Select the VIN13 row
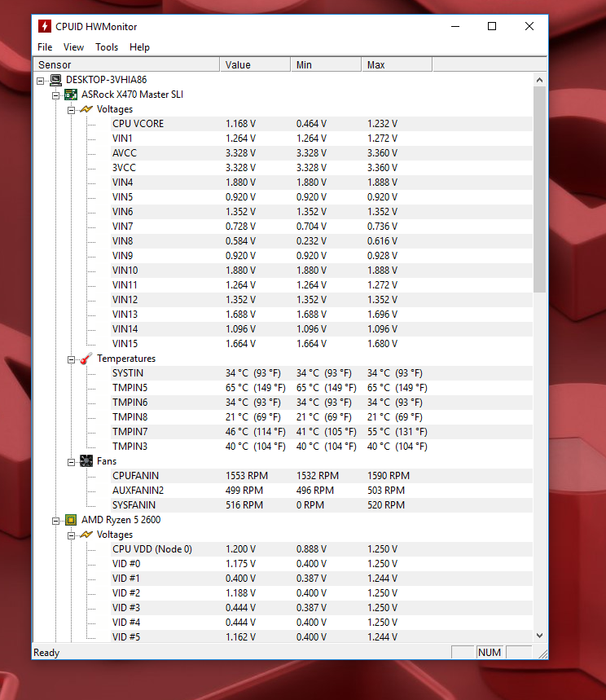The height and width of the screenshot is (700, 606). coord(322,315)
